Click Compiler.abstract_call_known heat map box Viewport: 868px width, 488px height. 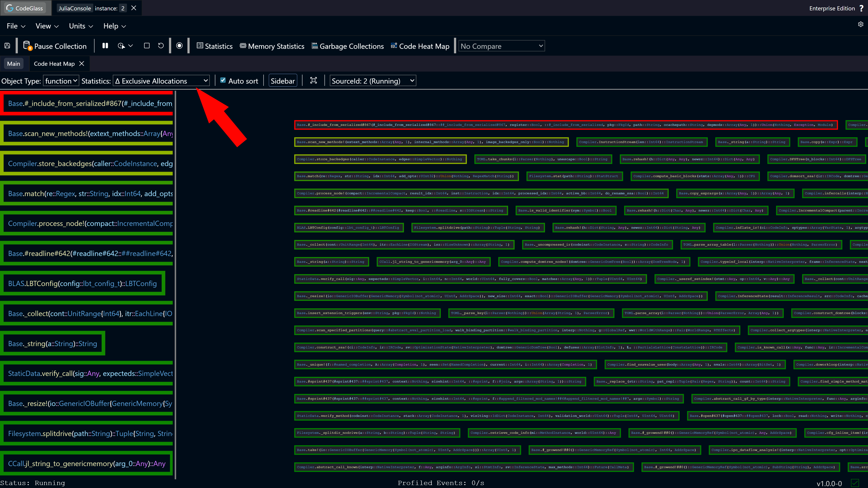[464, 467]
